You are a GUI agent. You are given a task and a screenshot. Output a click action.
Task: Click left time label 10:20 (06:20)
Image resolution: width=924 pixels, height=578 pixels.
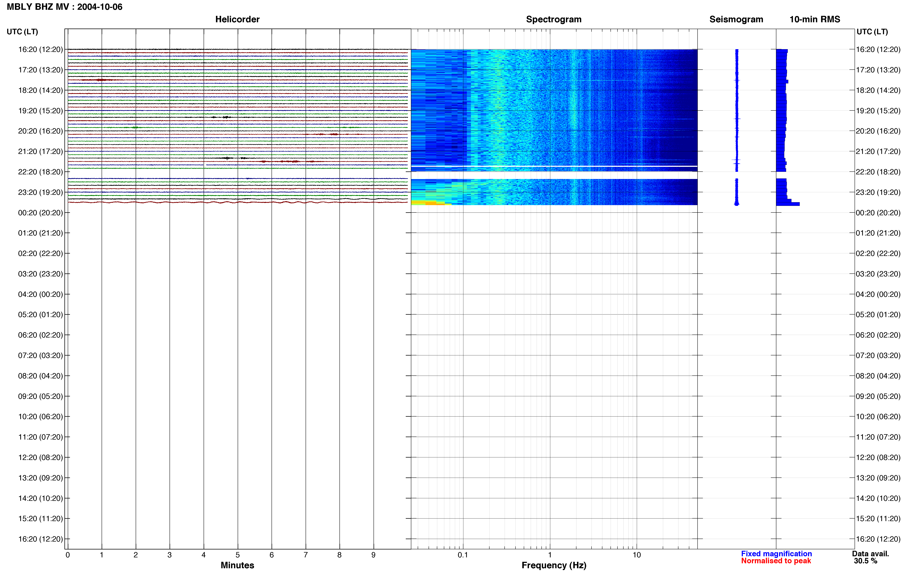(41, 417)
